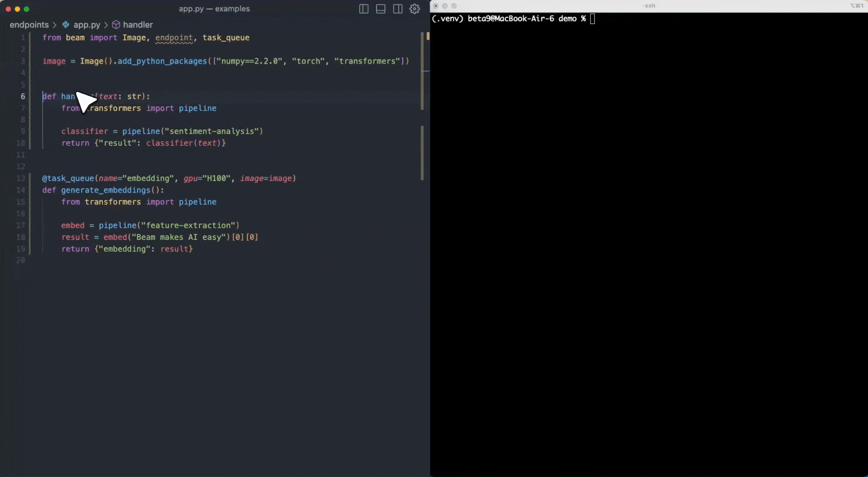Click the terminal window close button
The width and height of the screenshot is (868, 477).
pos(436,6)
